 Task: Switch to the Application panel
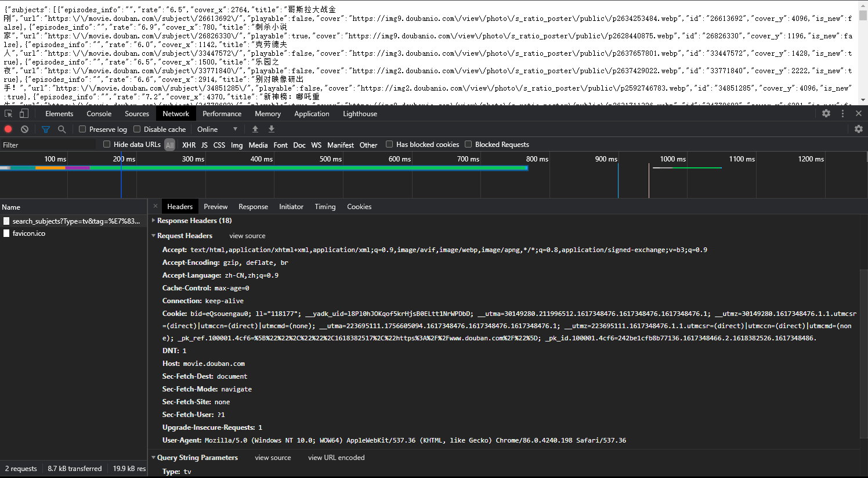point(312,114)
